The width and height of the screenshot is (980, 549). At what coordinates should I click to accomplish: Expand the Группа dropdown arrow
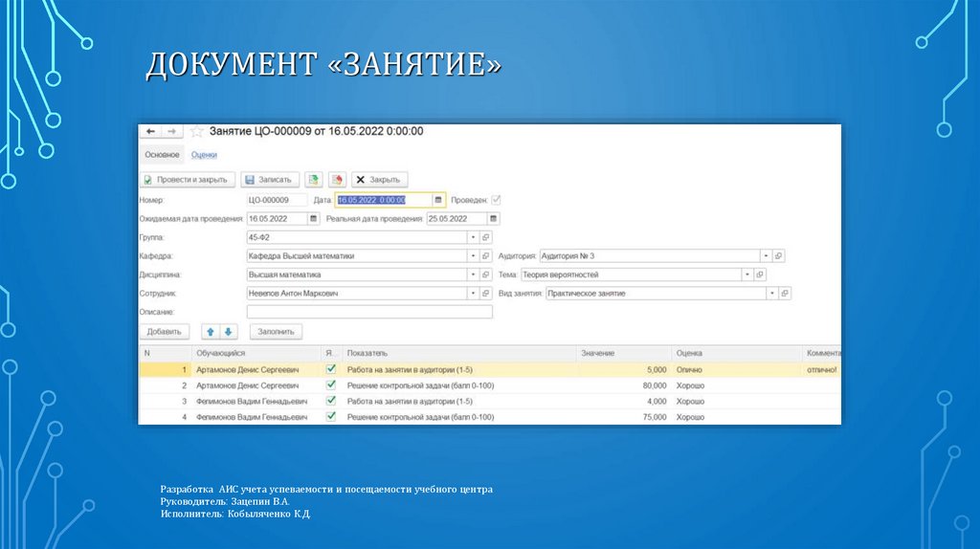[x=473, y=237]
